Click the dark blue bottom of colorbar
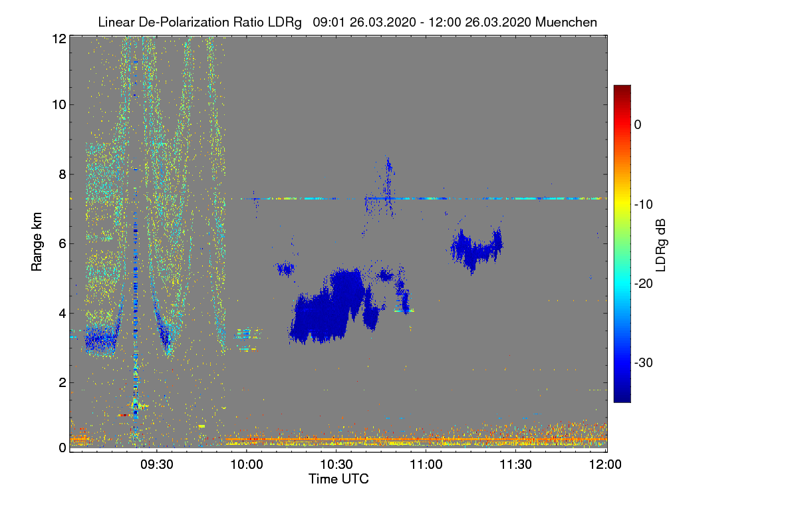Image resolution: width=798 pixels, height=532 pixels. pos(622,396)
